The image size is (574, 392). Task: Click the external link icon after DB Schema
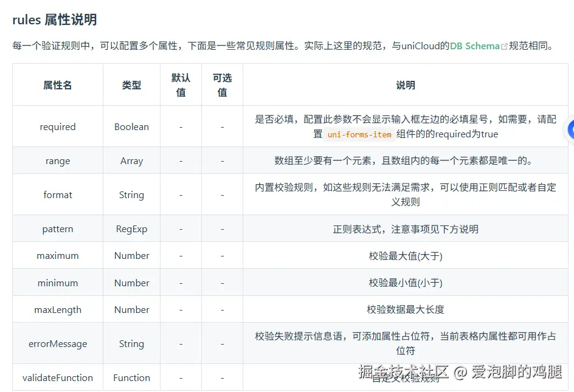tap(504, 46)
